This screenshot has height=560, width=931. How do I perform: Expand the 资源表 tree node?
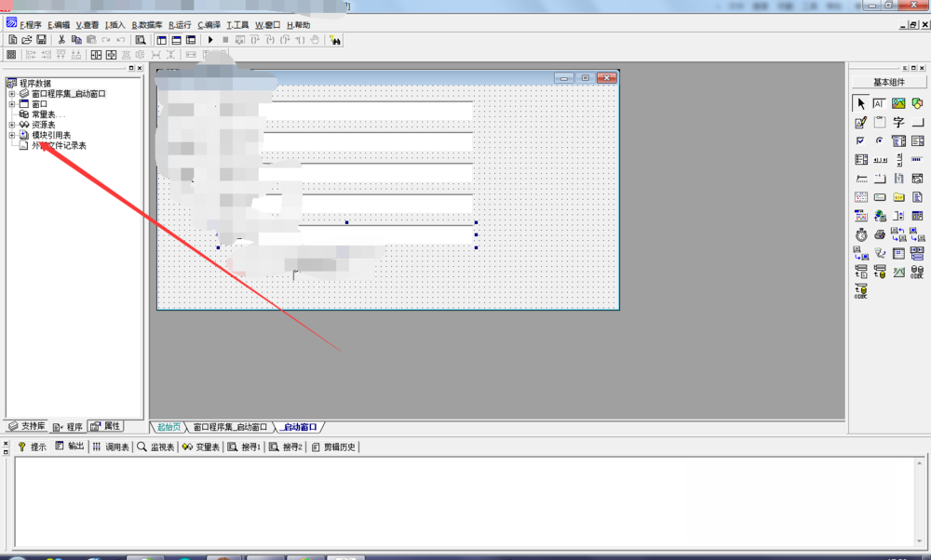click(11, 125)
